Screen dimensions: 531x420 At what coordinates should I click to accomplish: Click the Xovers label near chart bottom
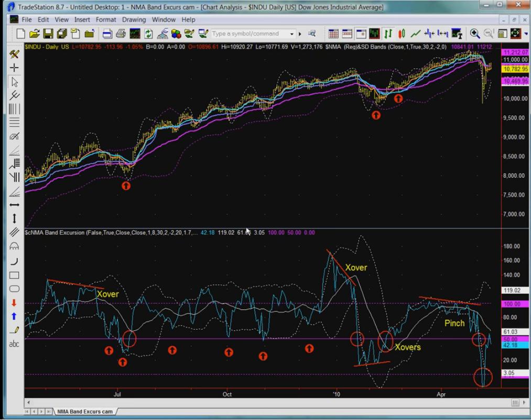pos(407,347)
